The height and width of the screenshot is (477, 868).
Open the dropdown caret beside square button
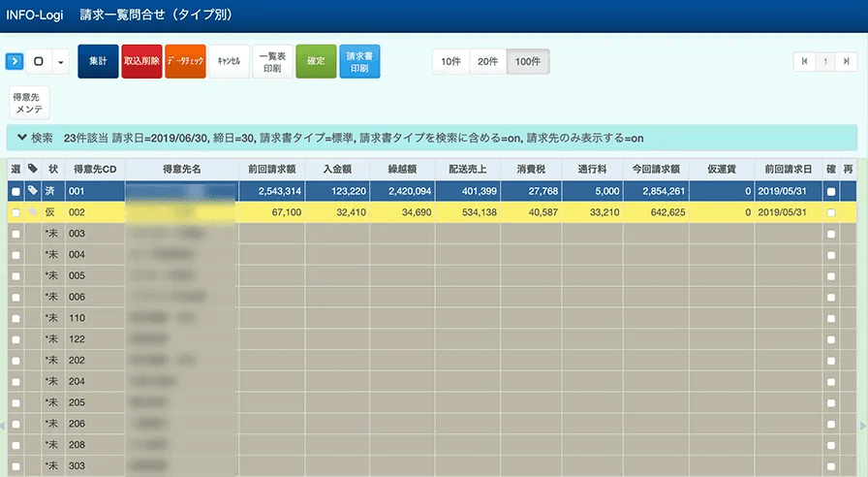(x=61, y=61)
